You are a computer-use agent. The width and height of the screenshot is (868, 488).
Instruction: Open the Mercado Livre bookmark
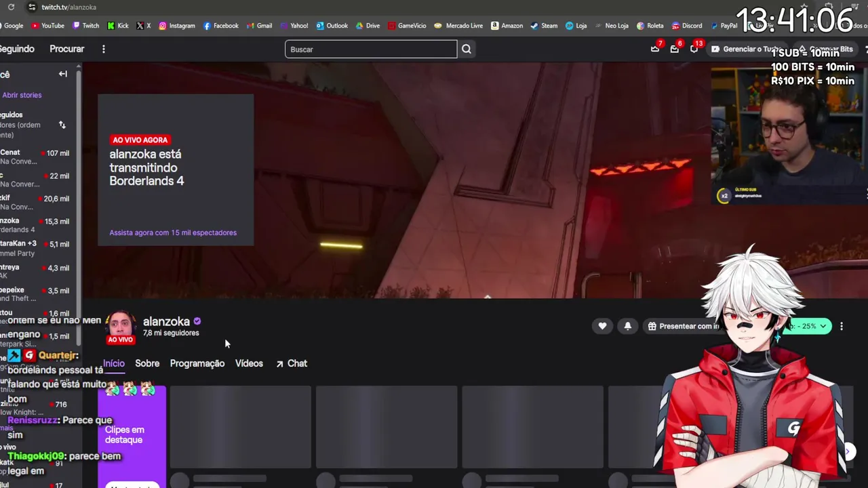[458, 26]
